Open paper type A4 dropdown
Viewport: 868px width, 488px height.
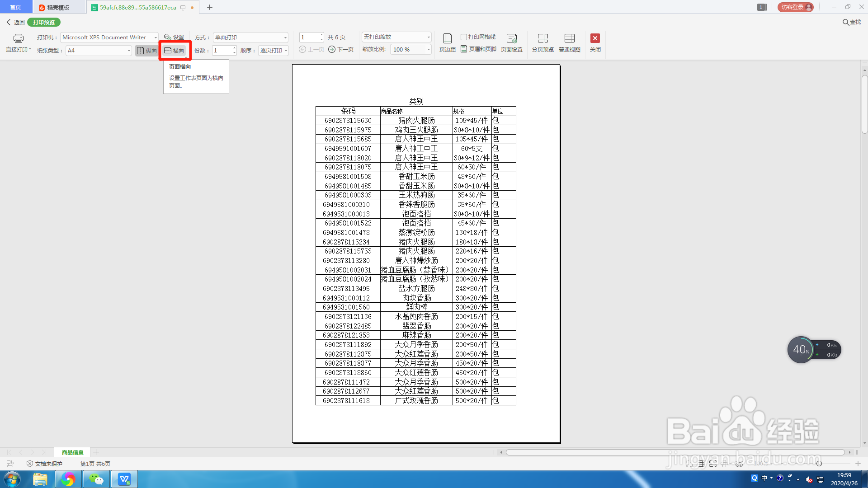pyautogui.click(x=128, y=51)
